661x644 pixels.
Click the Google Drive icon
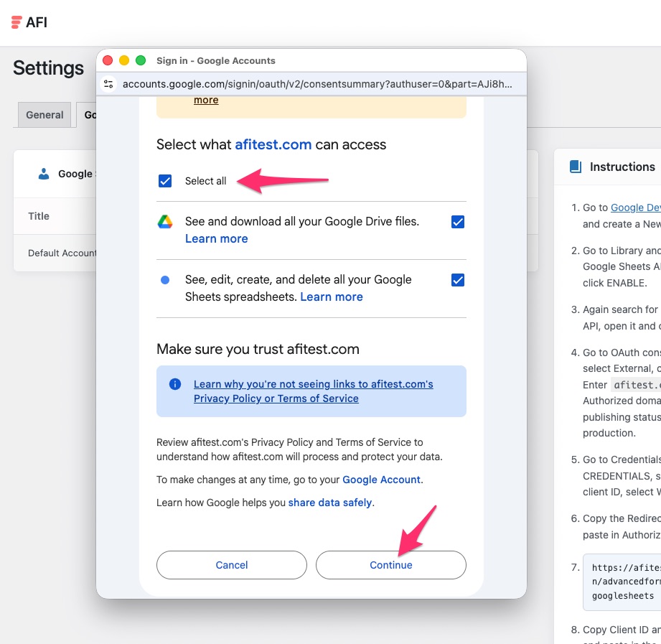165,222
